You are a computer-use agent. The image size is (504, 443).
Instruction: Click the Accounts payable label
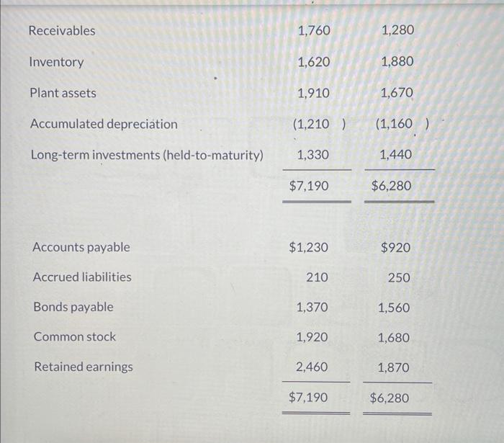pyautogui.click(x=81, y=247)
